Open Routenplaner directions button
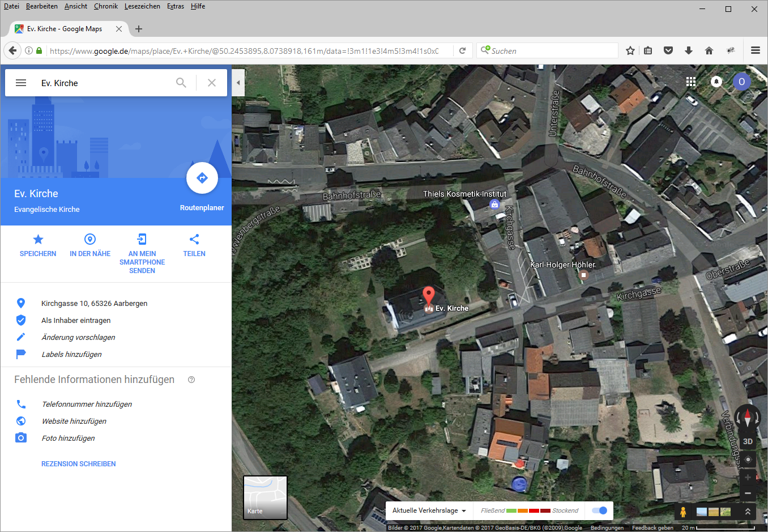Viewport: 768px width, 532px height. click(202, 178)
